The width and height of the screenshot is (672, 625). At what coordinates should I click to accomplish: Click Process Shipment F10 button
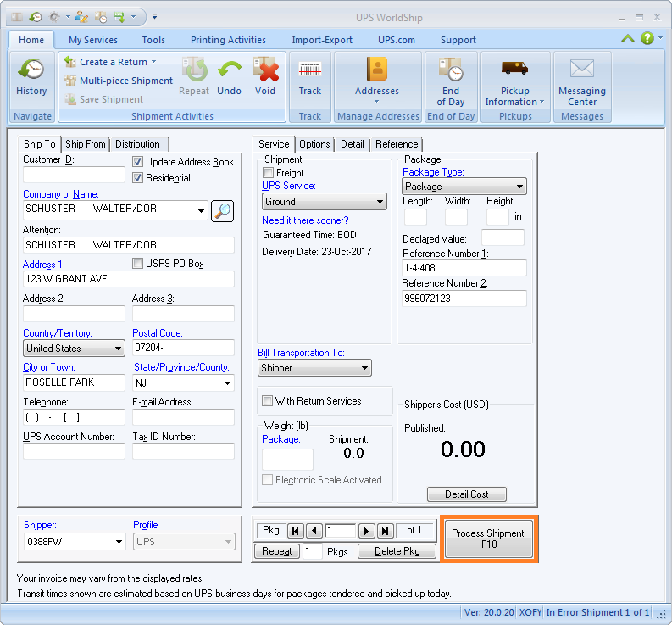[x=489, y=539]
